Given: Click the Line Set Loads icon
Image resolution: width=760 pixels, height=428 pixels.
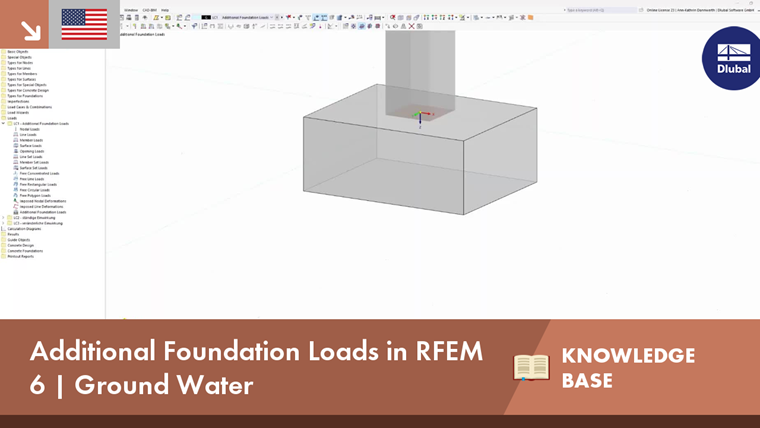Looking at the screenshot, I should tap(16, 157).
